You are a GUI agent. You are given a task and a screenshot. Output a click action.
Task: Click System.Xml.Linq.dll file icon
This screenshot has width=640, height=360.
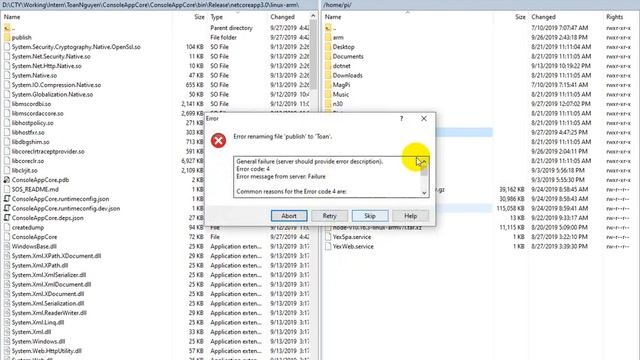(x=7, y=322)
